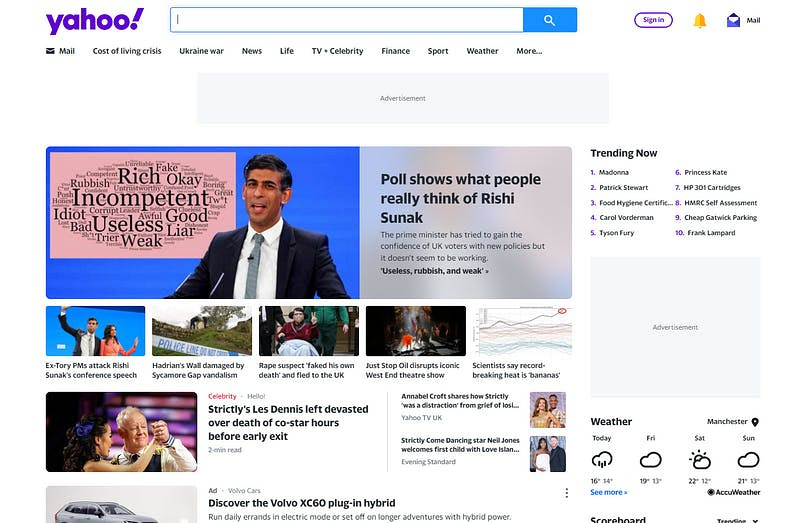Click Hadrian's Wall damaged headline text
This screenshot has height=523, width=800.
(x=198, y=370)
